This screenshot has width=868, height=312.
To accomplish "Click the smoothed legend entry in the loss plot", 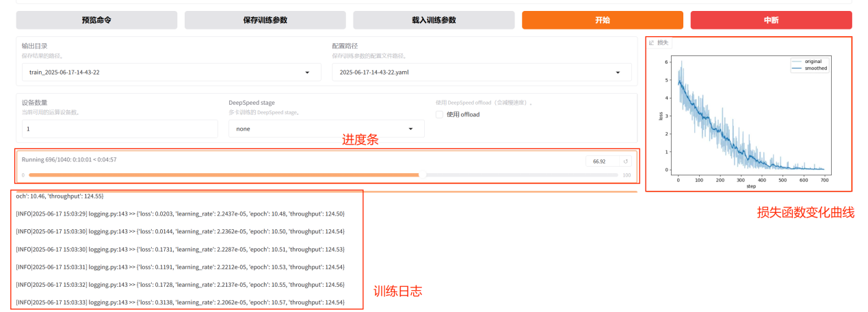I will [x=815, y=68].
